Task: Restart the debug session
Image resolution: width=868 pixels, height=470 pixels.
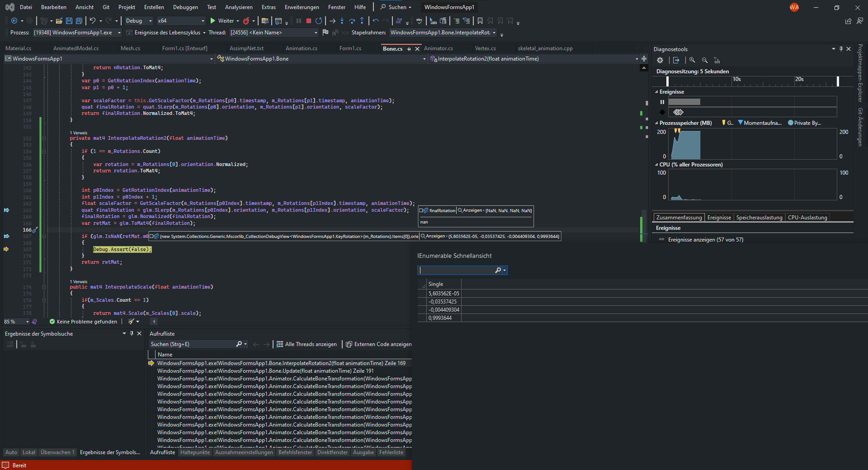Action: click(319, 21)
